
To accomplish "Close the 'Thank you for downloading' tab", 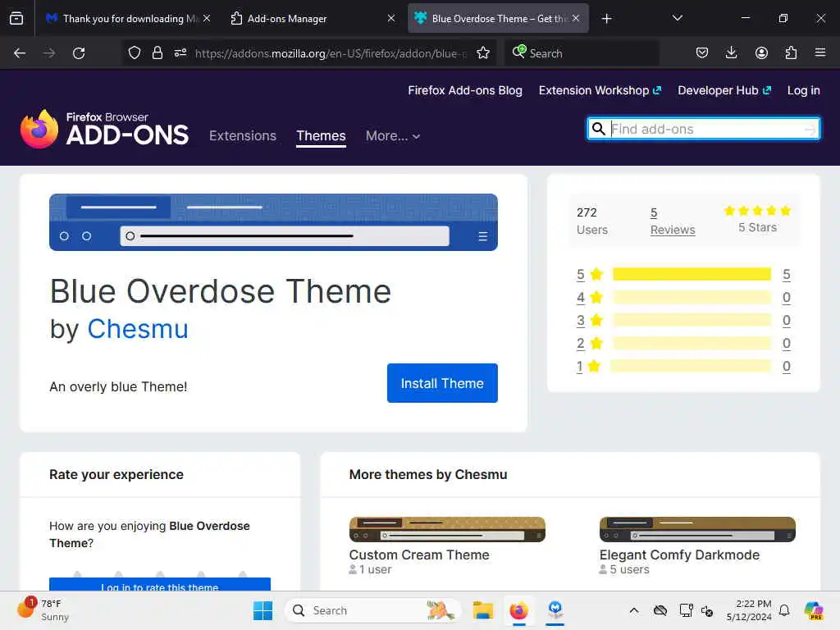I will pos(207,18).
